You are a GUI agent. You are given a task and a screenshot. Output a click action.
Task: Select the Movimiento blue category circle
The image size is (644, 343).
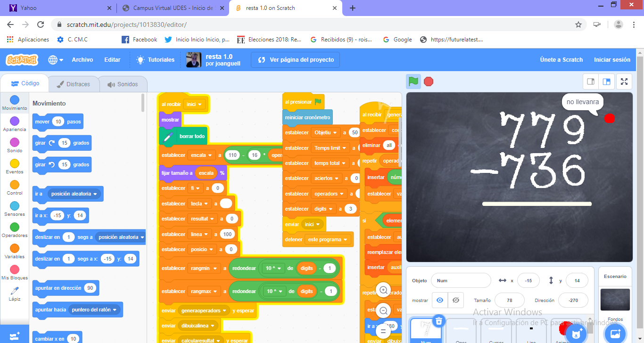[x=15, y=100]
